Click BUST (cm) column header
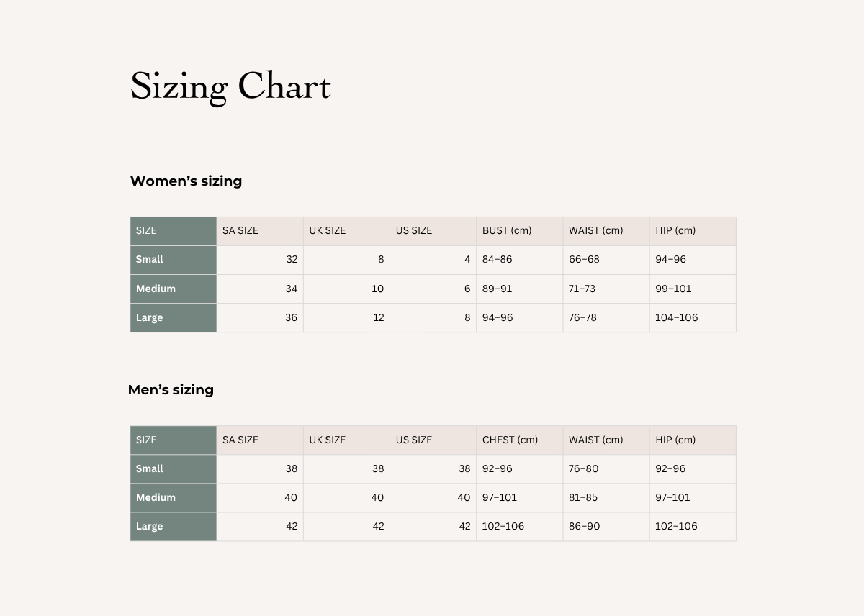 pyautogui.click(x=507, y=231)
